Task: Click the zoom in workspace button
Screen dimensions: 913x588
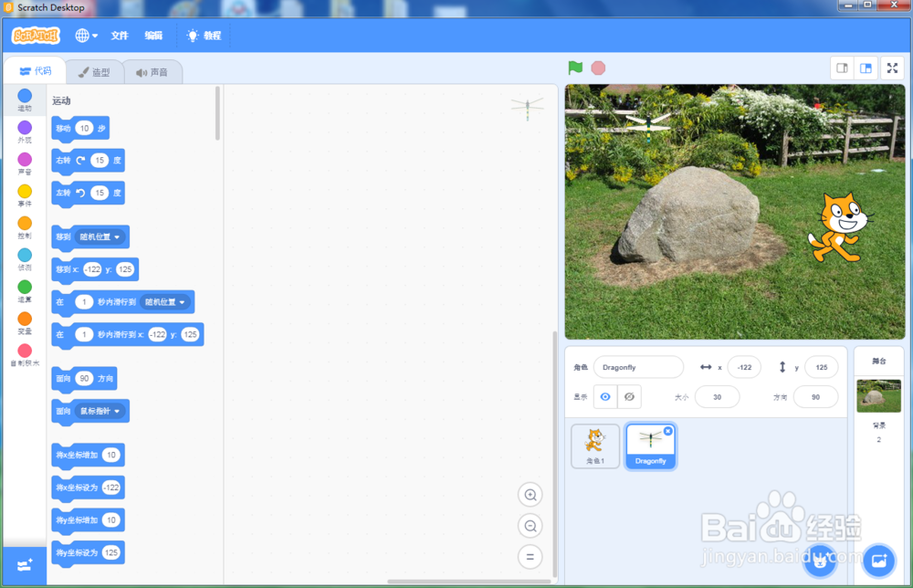Action: (530, 495)
